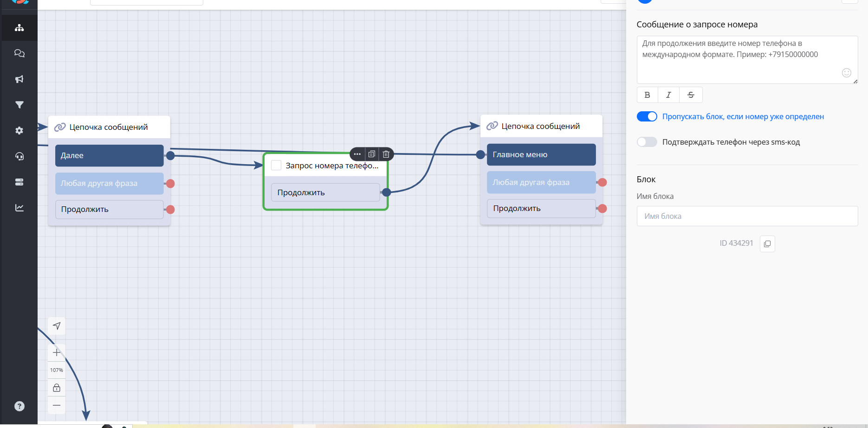Zoom in the canvas with plus button
868x428 pixels.
pyautogui.click(x=57, y=352)
